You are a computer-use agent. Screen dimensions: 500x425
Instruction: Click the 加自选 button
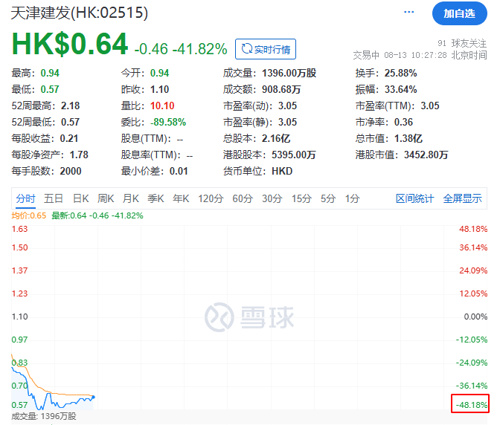point(459,13)
